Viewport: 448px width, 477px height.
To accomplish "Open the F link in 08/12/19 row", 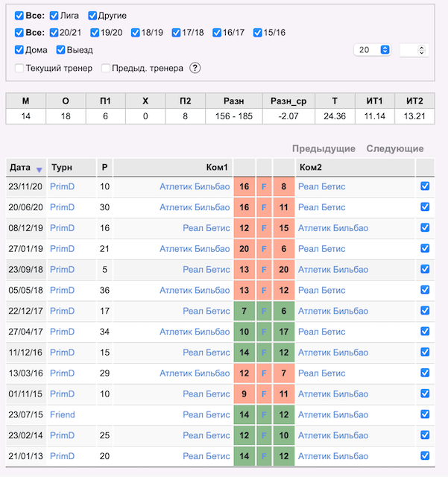I will tap(264, 228).
